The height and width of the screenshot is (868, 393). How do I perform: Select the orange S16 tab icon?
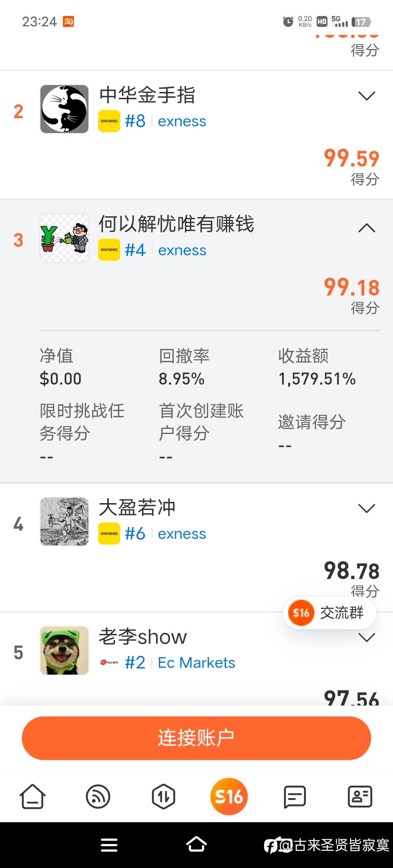pos(229,796)
